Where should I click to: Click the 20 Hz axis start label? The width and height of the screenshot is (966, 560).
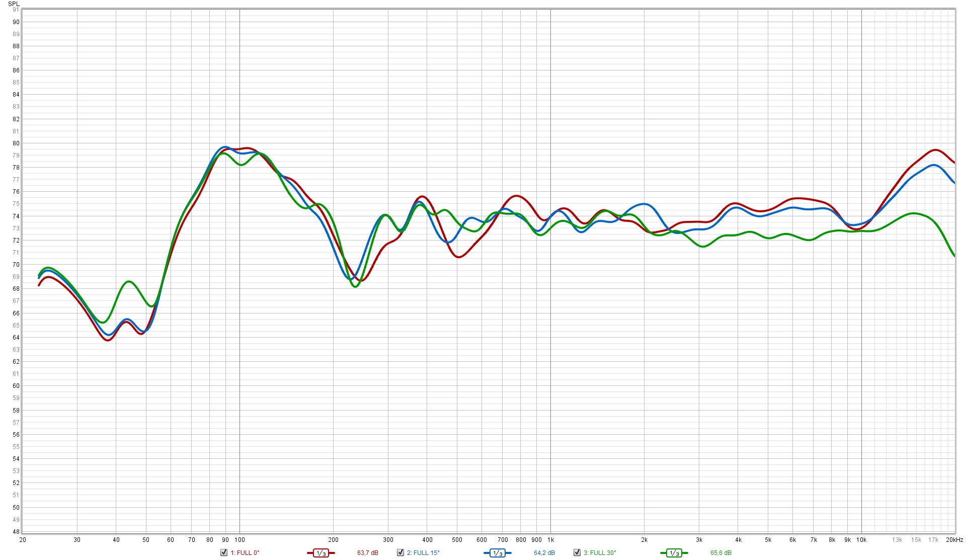tap(23, 539)
